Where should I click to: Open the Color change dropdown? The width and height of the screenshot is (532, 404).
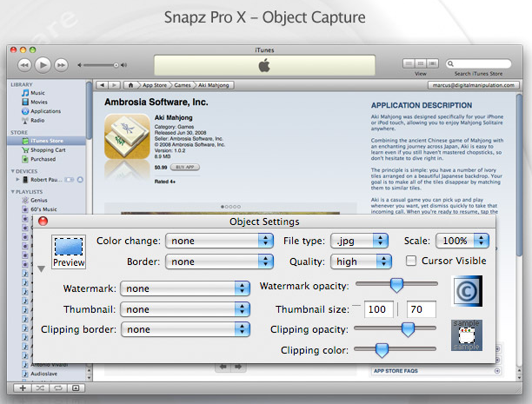point(219,241)
